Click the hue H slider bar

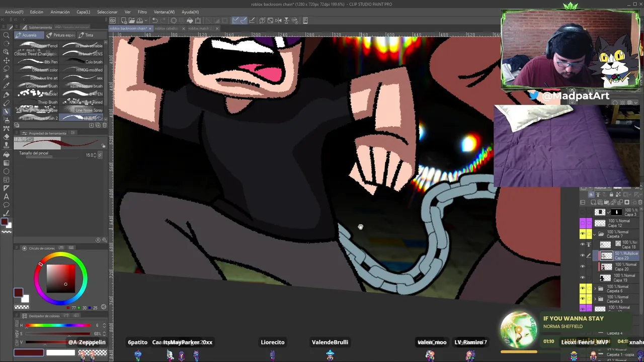pyautogui.click(x=58, y=325)
